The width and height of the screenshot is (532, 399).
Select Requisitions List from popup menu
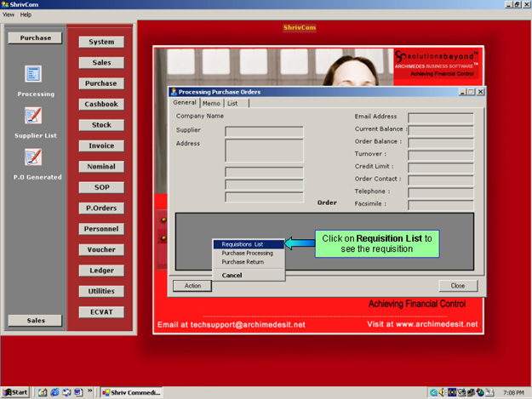(x=242, y=244)
